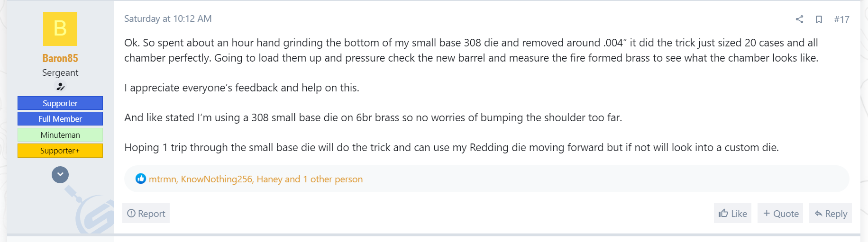Click the Like button
The height and width of the screenshot is (242, 868).
732,214
